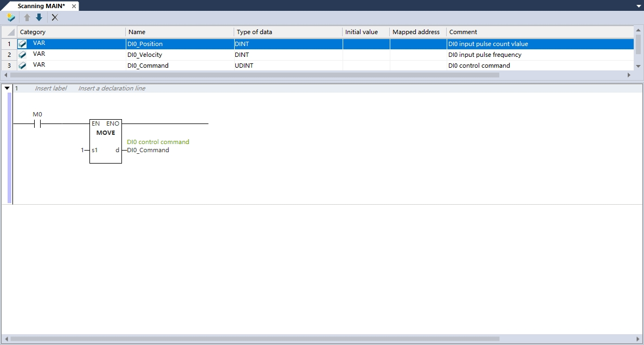644x345 pixels.
Task: Click variable table scroll right arrow
Action: pos(629,75)
